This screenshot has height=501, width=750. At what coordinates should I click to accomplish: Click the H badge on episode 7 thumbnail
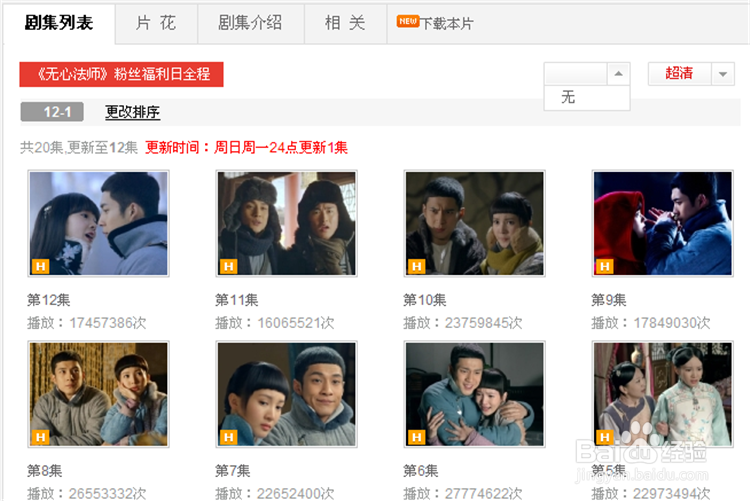[x=229, y=437]
